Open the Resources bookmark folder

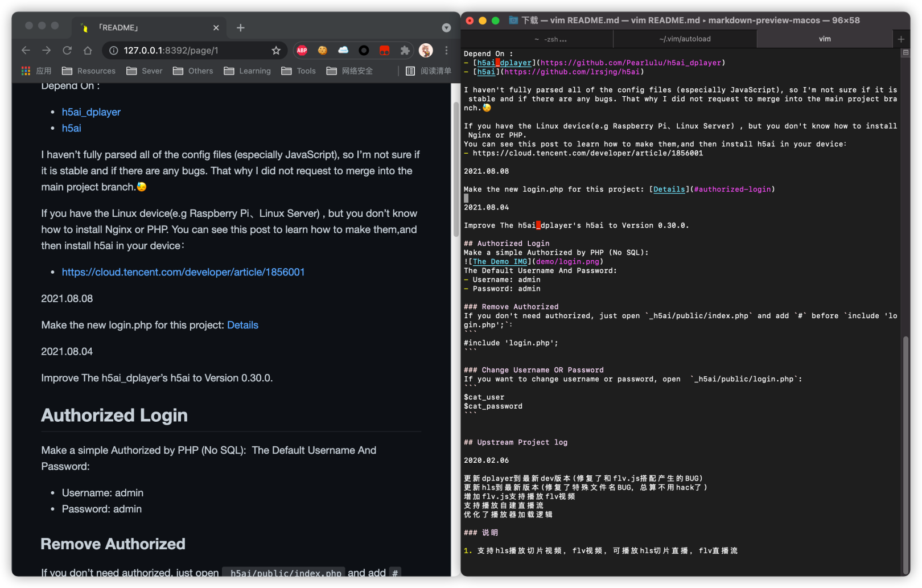click(89, 71)
